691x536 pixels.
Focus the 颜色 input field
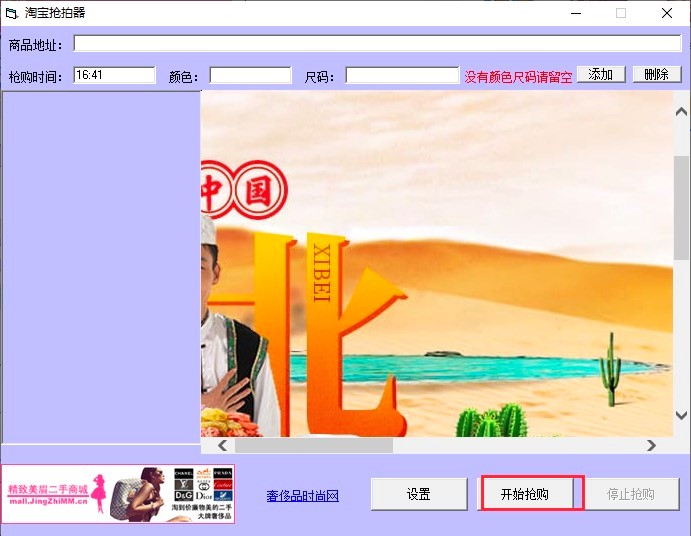coord(250,75)
